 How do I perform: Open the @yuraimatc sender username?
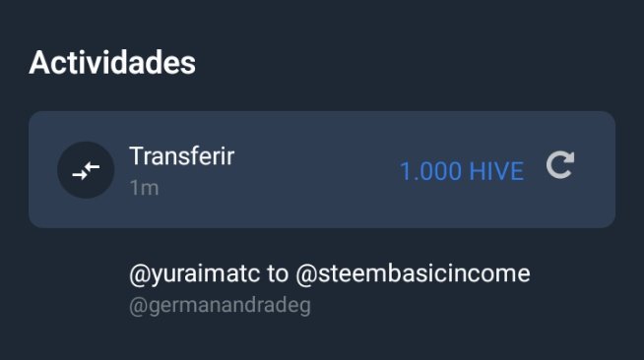click(194, 273)
